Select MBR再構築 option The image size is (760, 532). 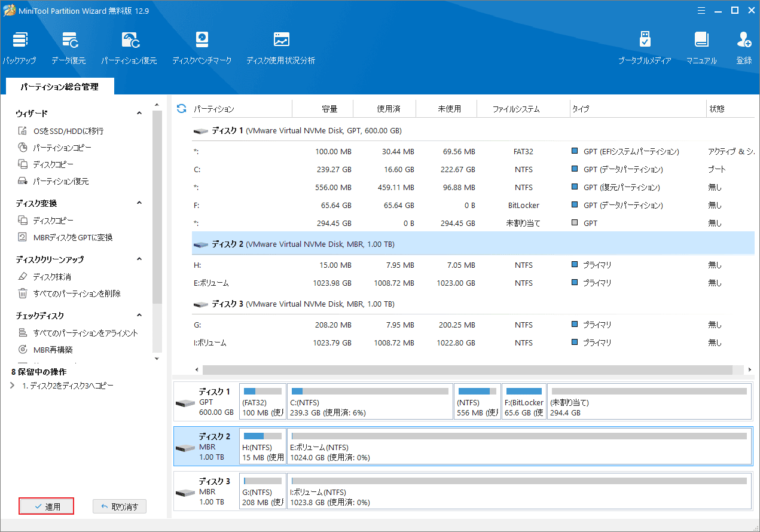(x=45, y=350)
